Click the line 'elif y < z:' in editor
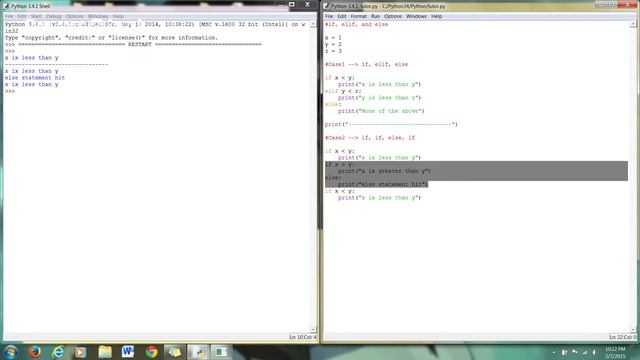Screen dimensions: 640x360 click(x=343, y=91)
